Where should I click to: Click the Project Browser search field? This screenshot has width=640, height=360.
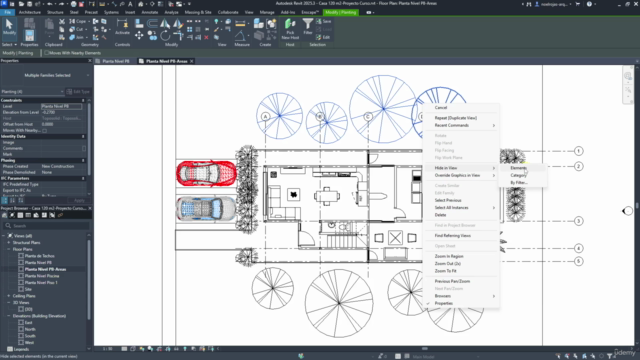[x=45, y=226]
